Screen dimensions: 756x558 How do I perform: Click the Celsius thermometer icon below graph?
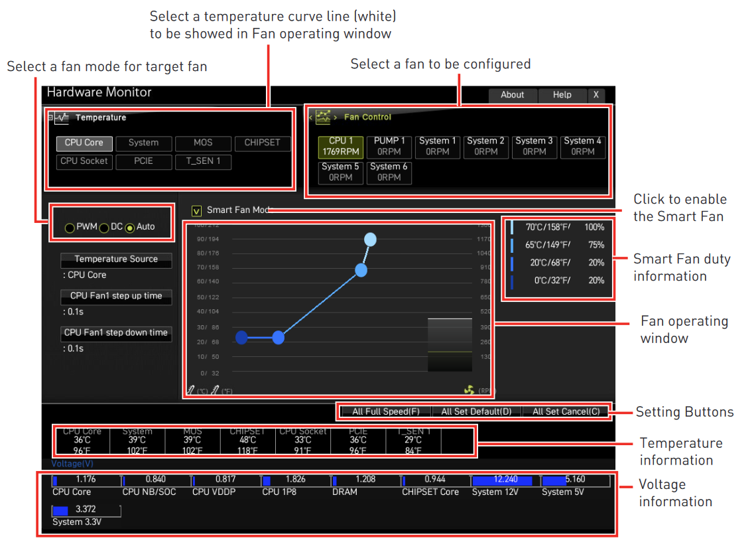(191, 389)
